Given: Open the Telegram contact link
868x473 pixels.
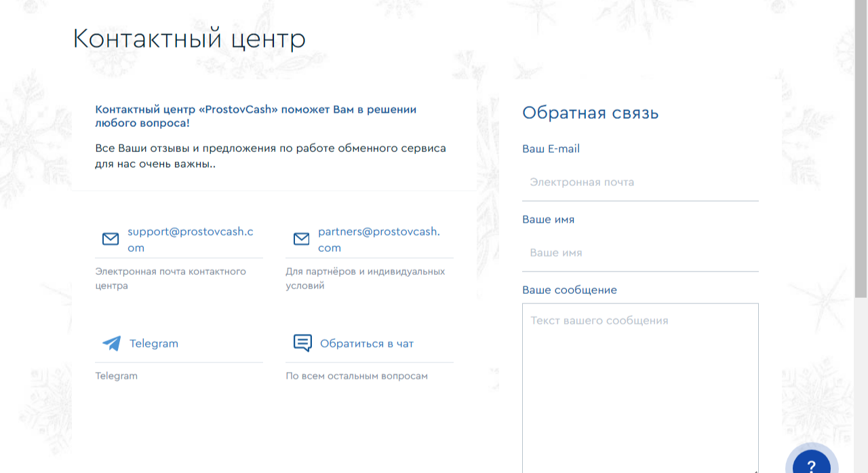Looking at the screenshot, I should pos(154,343).
